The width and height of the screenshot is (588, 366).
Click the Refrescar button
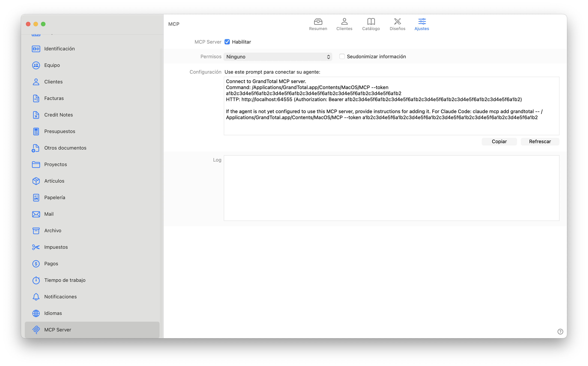(540, 142)
